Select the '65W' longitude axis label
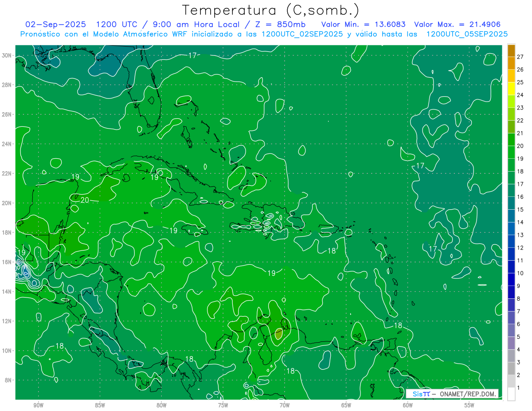 pos(346,405)
